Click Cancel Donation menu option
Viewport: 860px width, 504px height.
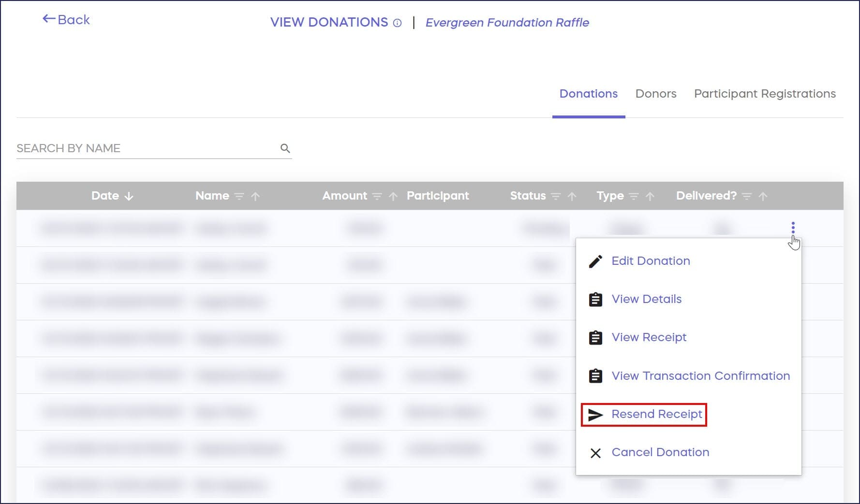[660, 452]
